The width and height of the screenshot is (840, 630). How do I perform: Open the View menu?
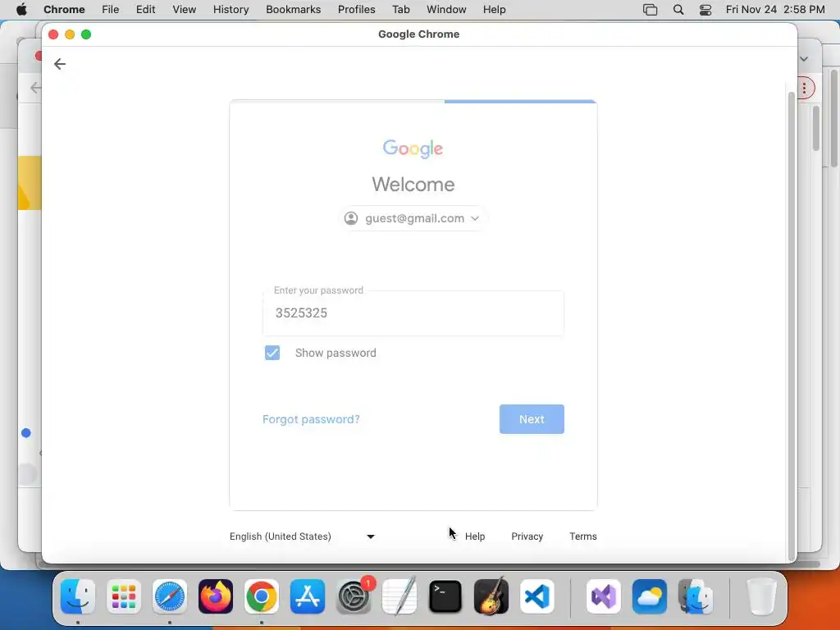(x=185, y=10)
